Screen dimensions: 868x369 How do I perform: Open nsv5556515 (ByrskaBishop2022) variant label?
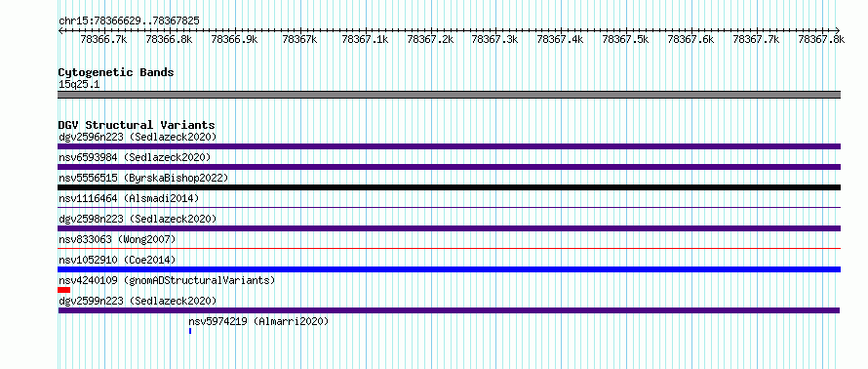coord(143,178)
